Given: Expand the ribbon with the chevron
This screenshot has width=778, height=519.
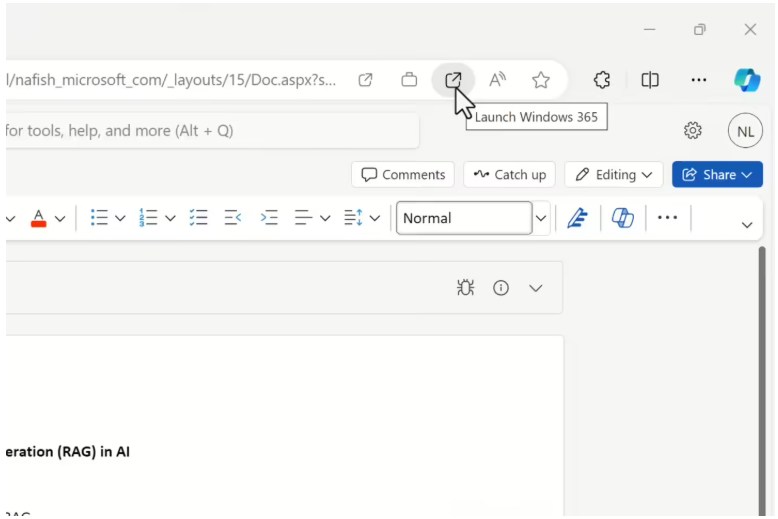Looking at the screenshot, I should tap(747, 225).
